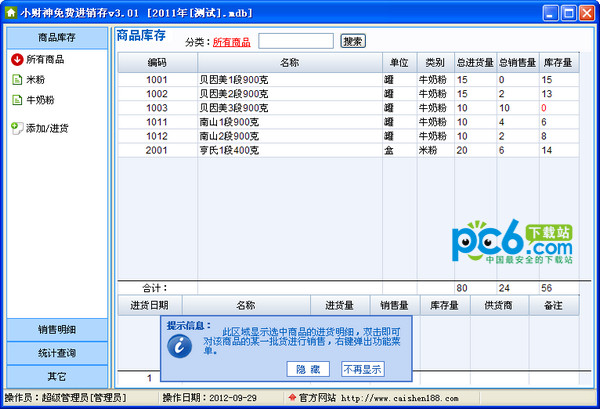
Task: Open the 销售明细 sidebar section
Action: (57, 329)
